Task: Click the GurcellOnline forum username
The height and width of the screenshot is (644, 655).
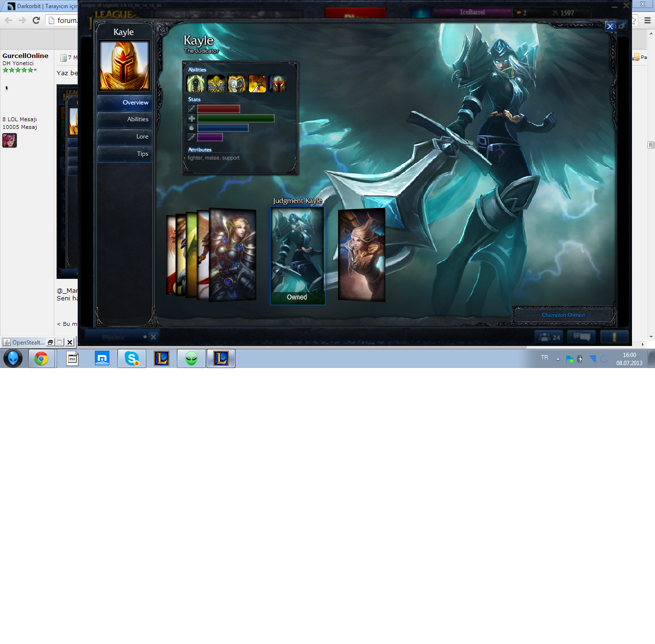Action: point(25,56)
